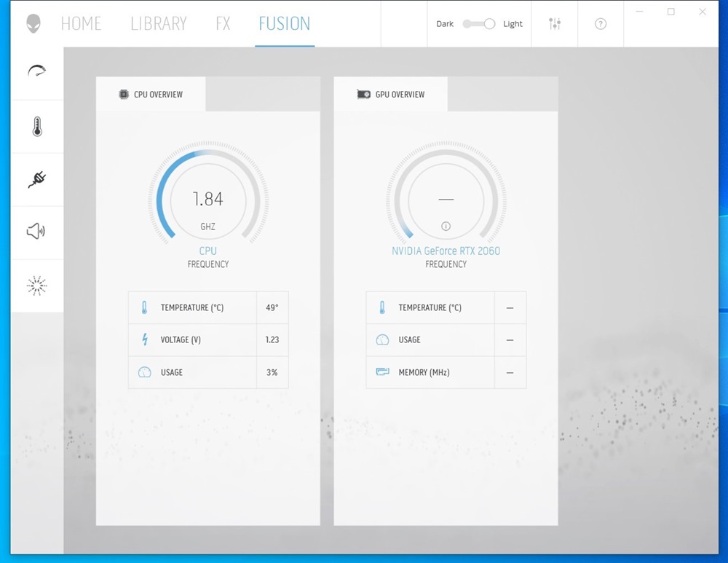
Task: Open the LIBRARY tab
Action: click(158, 23)
